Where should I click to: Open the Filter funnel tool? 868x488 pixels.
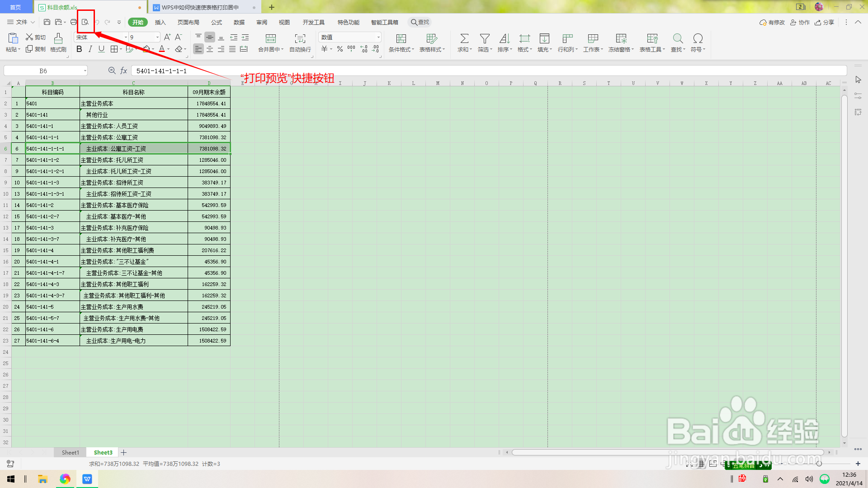tap(484, 39)
